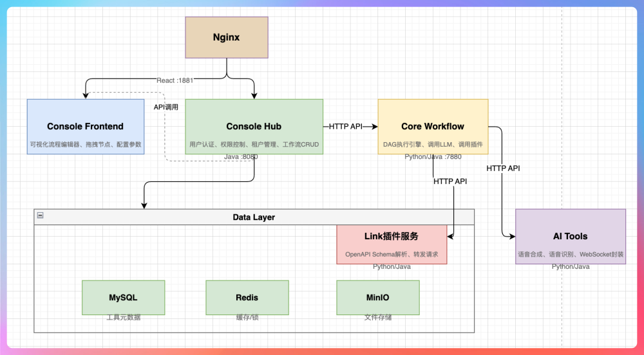Click the API调用 connector label
The image size is (644, 355).
tap(166, 107)
